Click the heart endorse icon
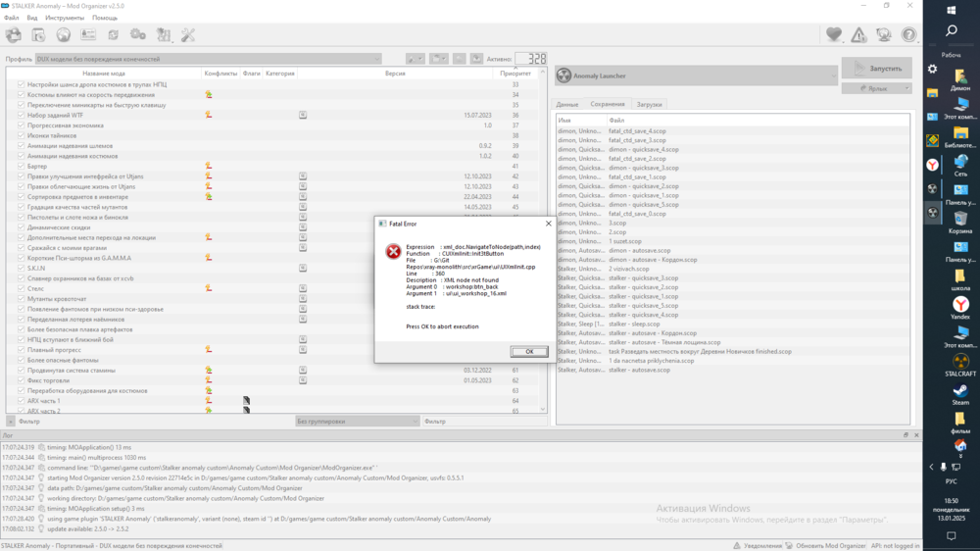The image size is (980, 551). click(834, 35)
